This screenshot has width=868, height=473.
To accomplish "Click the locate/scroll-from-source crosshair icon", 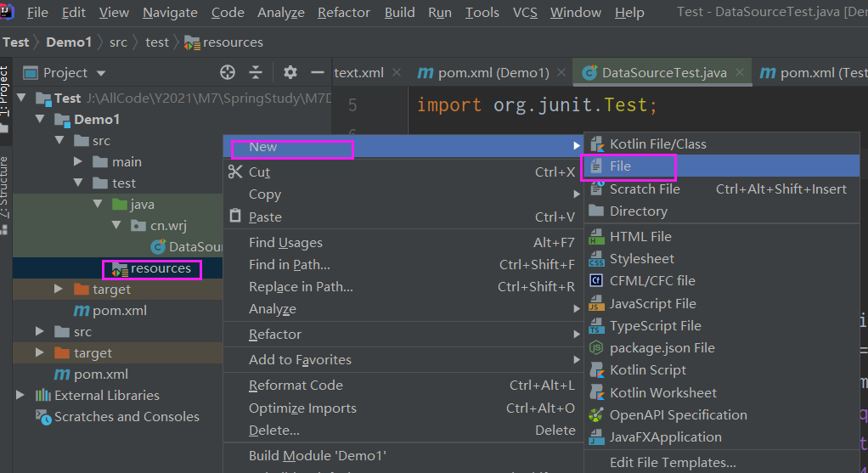I will click(x=228, y=72).
